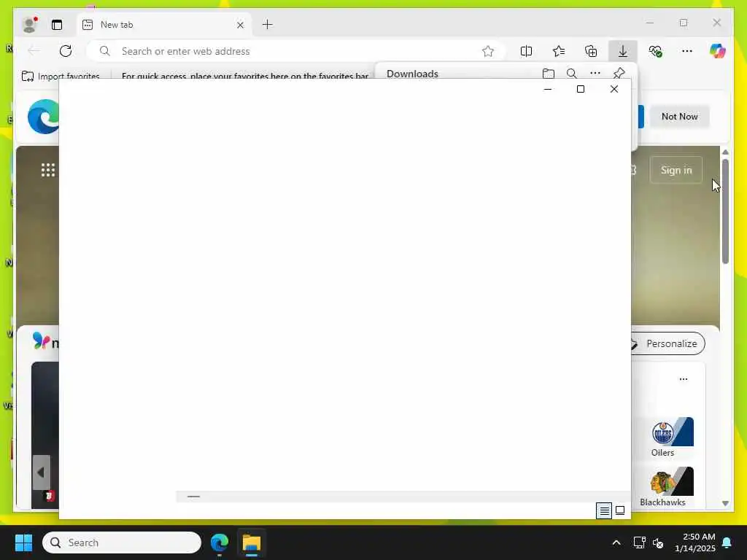
Task: Open more options in Downloads panel
Action: pos(595,74)
